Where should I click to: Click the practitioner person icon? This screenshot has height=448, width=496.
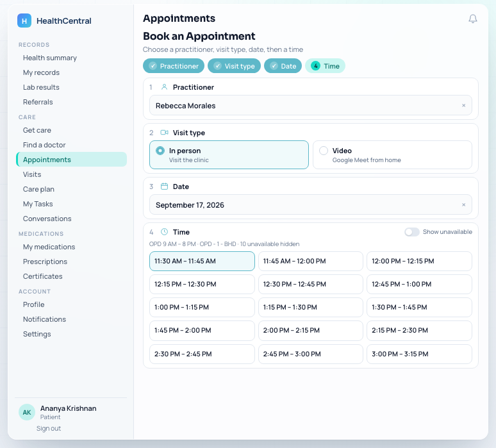coord(164,87)
